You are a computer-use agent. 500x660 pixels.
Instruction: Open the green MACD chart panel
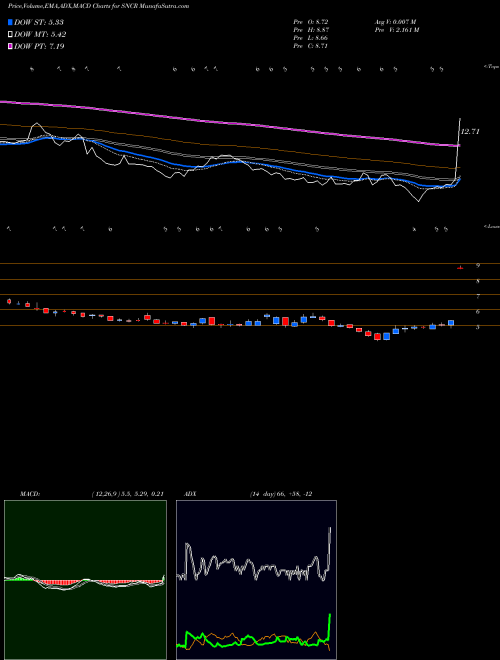coord(85,580)
